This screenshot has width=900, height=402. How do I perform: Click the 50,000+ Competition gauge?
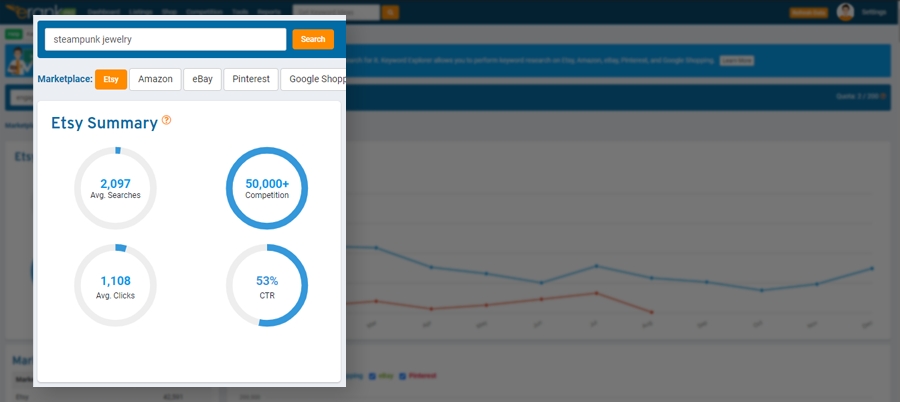[x=267, y=188]
